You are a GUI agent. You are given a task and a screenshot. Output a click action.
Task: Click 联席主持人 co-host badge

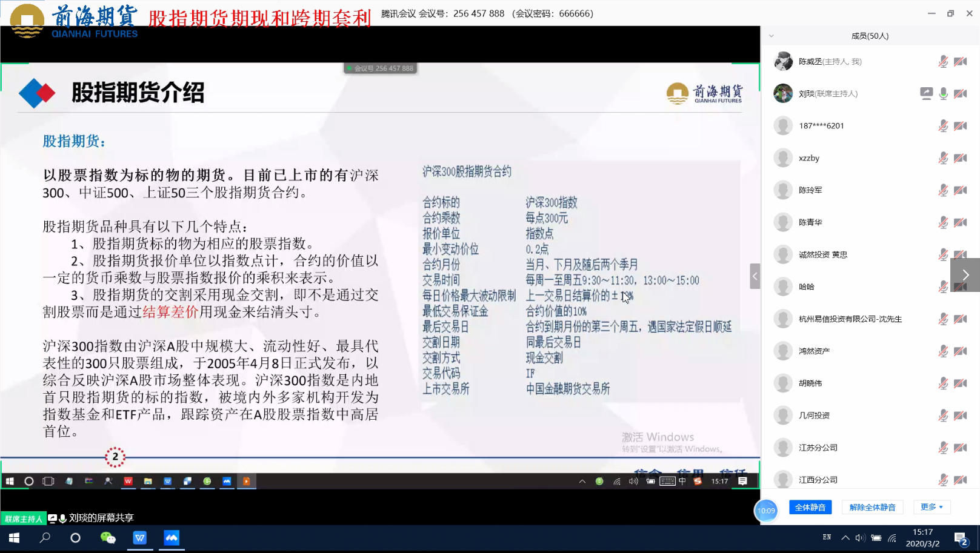tap(23, 519)
